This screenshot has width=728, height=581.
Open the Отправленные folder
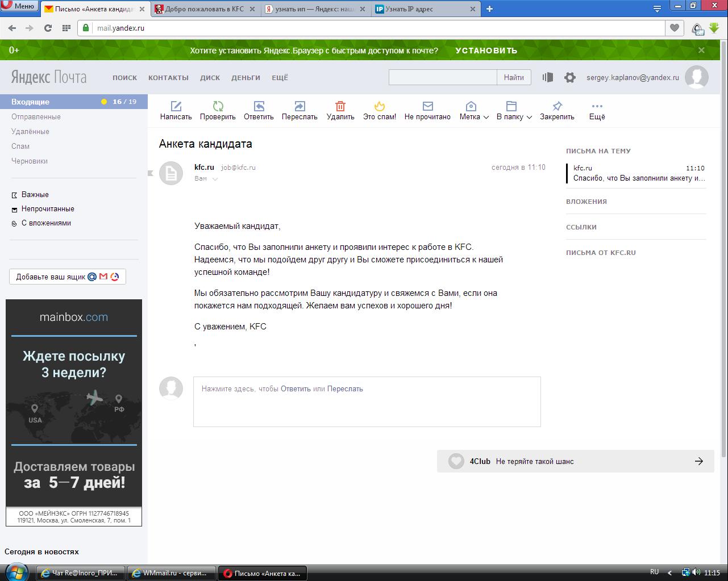point(36,116)
